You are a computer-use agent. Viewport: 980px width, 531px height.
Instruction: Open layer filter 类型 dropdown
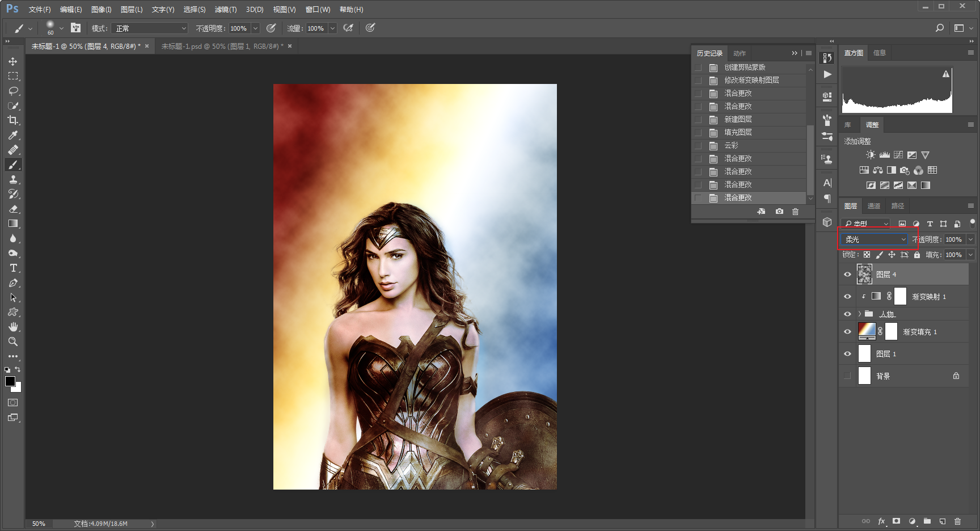[x=866, y=224]
